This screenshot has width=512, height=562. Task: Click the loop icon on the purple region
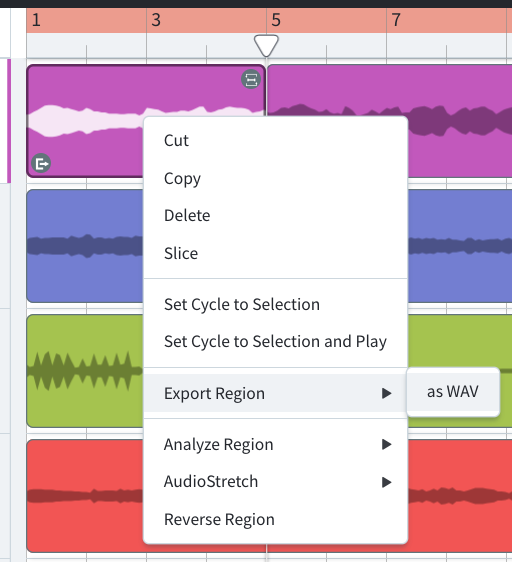coord(251,79)
